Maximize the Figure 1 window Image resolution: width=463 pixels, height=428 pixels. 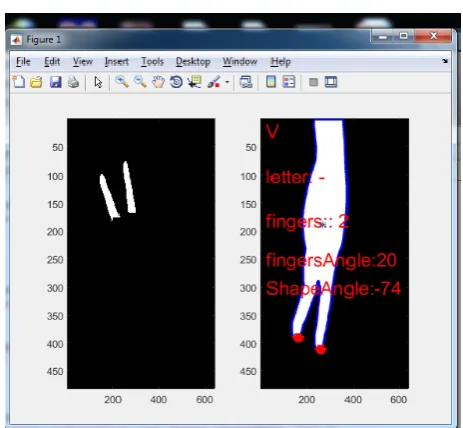pos(404,36)
